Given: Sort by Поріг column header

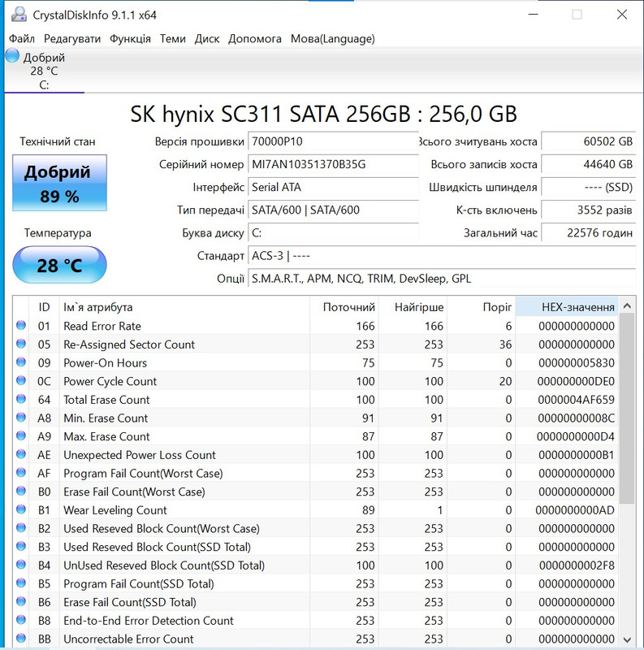Looking at the screenshot, I should click(x=482, y=307).
